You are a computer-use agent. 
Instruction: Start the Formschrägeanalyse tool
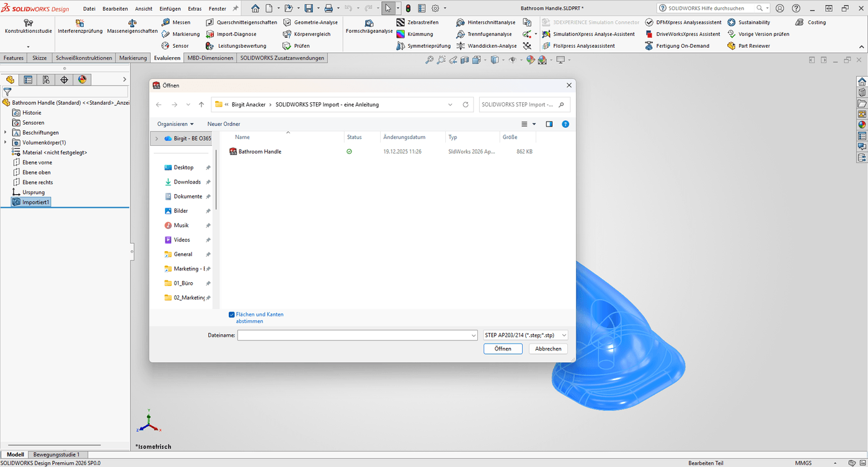click(369, 28)
